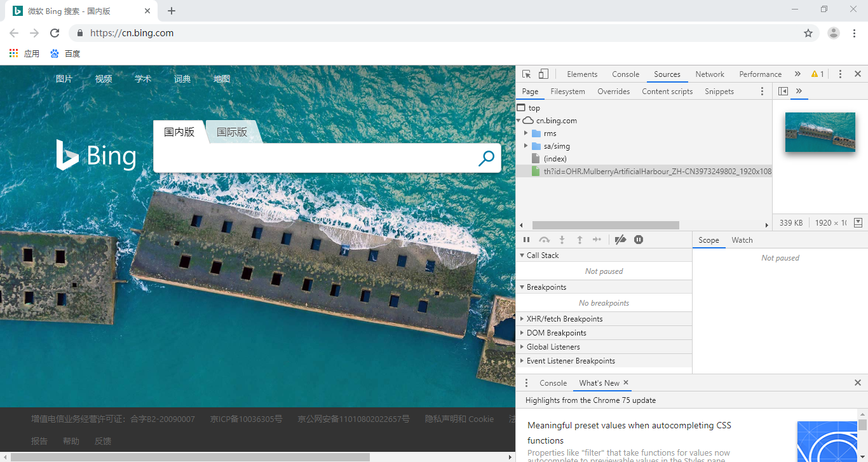
Task: Open the 地图 link on Bing
Action: [x=222, y=79]
